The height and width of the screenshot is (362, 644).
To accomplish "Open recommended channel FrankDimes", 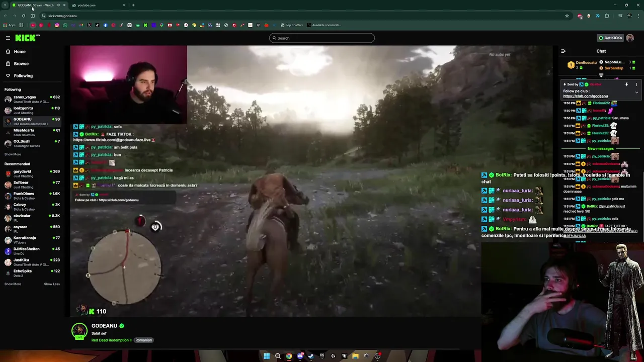I will [32, 196].
